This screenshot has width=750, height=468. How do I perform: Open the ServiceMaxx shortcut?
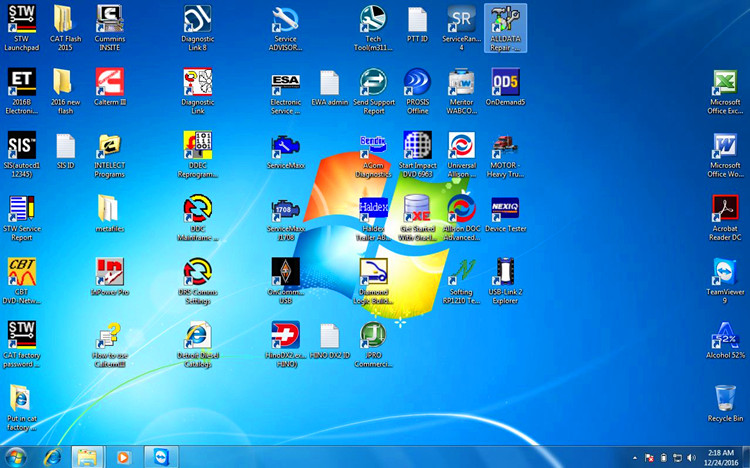pyautogui.click(x=286, y=150)
